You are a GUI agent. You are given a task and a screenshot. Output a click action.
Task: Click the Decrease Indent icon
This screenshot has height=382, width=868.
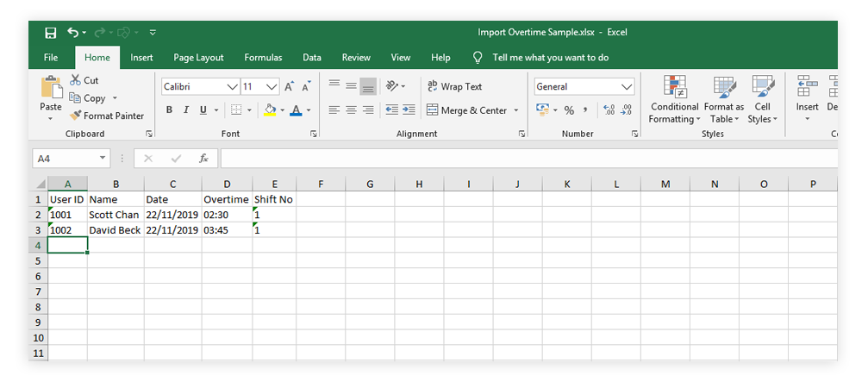point(392,110)
